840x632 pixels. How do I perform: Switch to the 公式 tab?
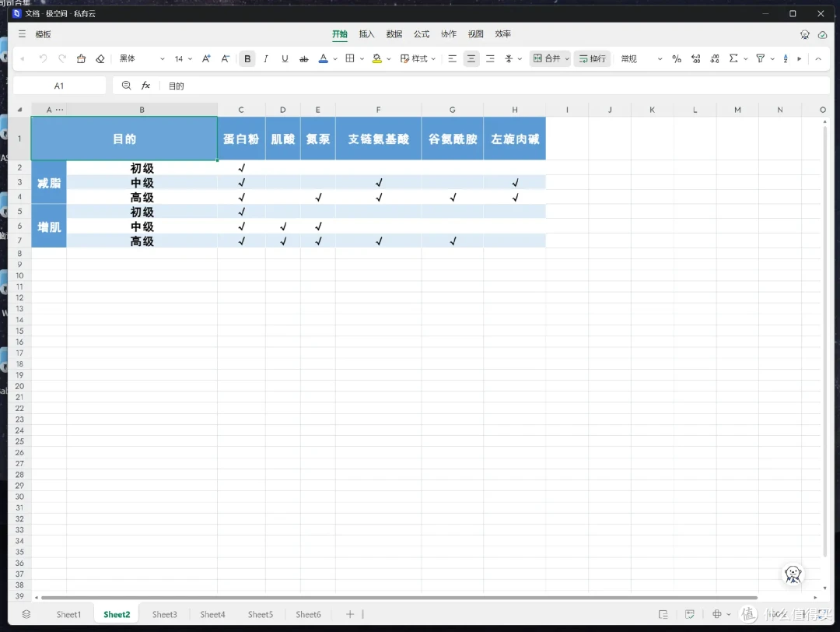click(x=421, y=34)
